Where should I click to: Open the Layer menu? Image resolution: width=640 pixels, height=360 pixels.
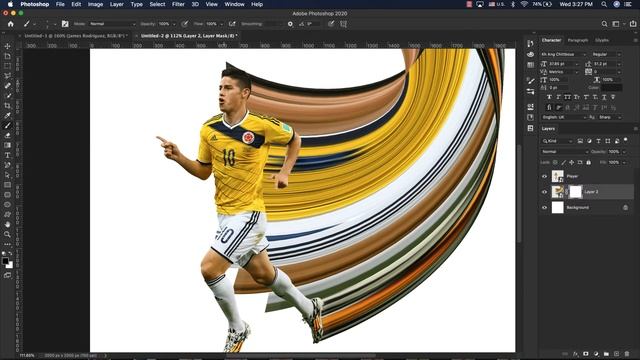116,4
